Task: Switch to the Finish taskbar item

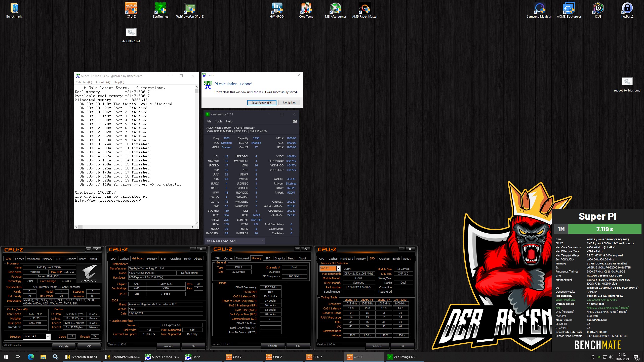Action: 203,357
